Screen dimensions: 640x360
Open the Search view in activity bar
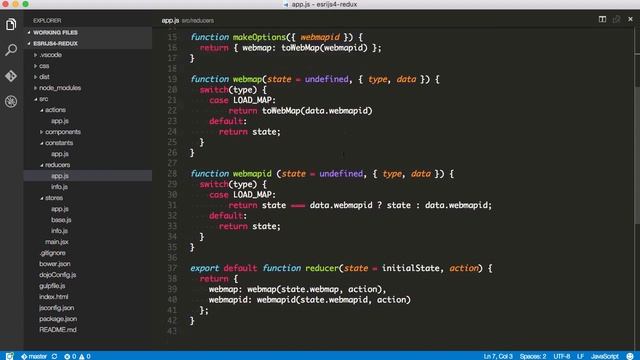pyautogui.click(x=11, y=50)
